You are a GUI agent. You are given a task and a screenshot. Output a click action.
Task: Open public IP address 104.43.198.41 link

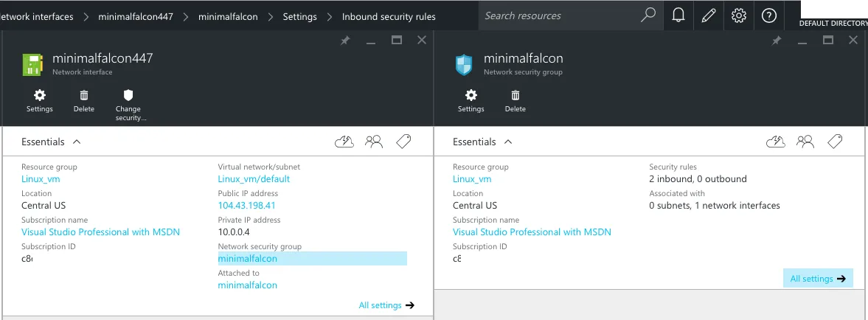point(246,205)
